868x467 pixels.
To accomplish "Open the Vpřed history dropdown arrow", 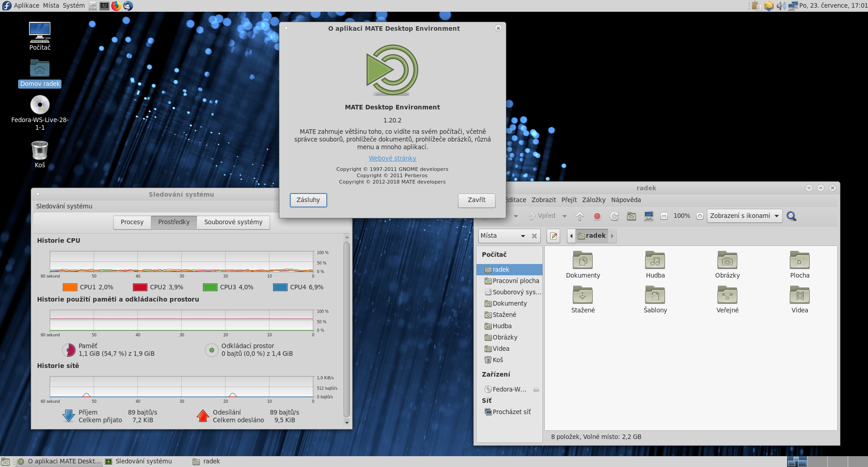I will tap(565, 216).
